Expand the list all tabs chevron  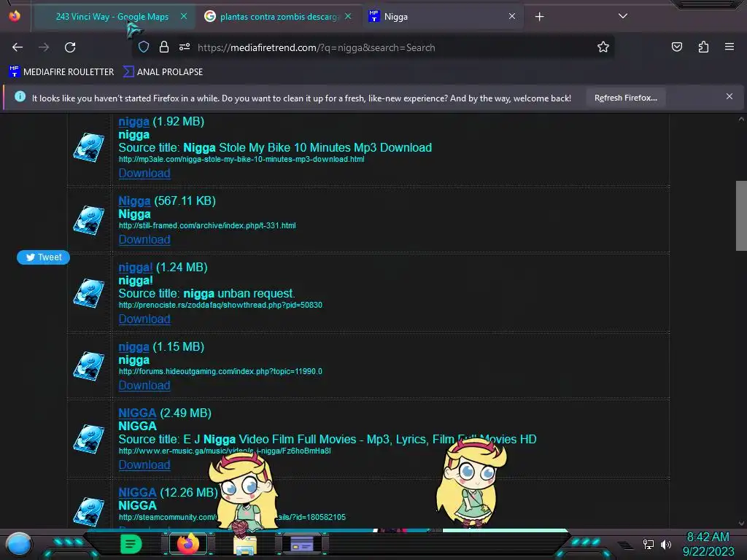coord(623,16)
